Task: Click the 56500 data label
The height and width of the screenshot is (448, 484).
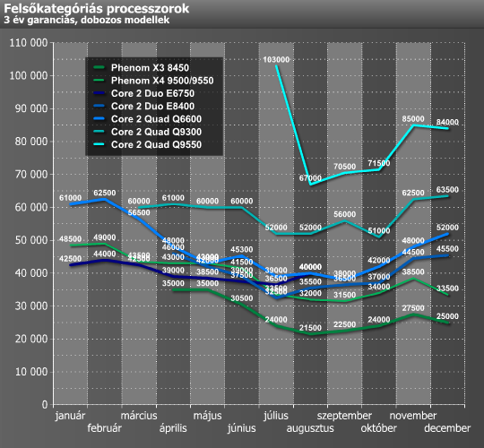Action: click(139, 212)
